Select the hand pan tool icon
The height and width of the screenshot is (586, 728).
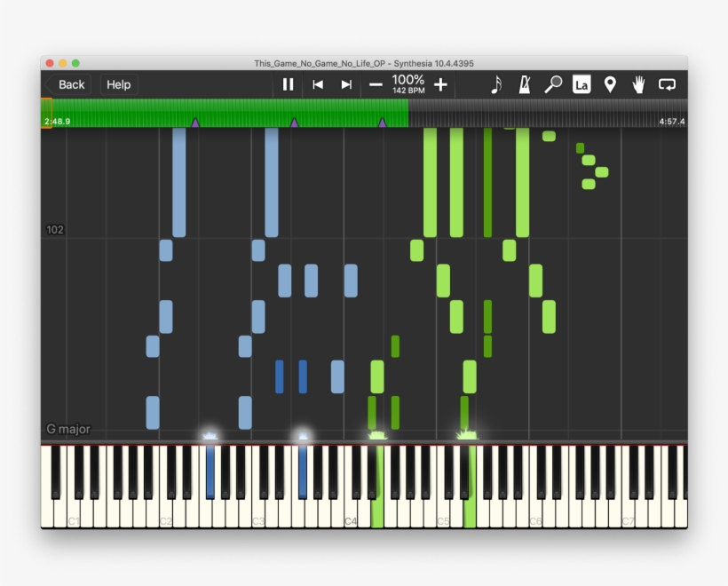pyautogui.click(x=638, y=85)
